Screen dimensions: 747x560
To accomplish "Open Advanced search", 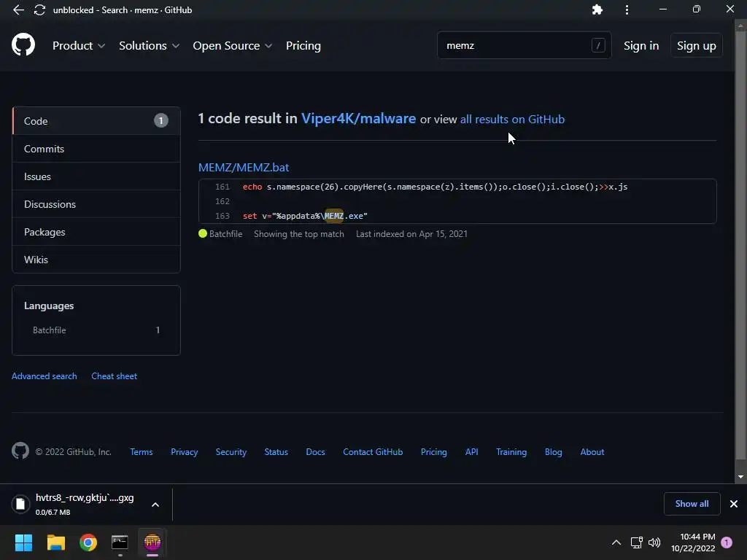I will pos(44,376).
